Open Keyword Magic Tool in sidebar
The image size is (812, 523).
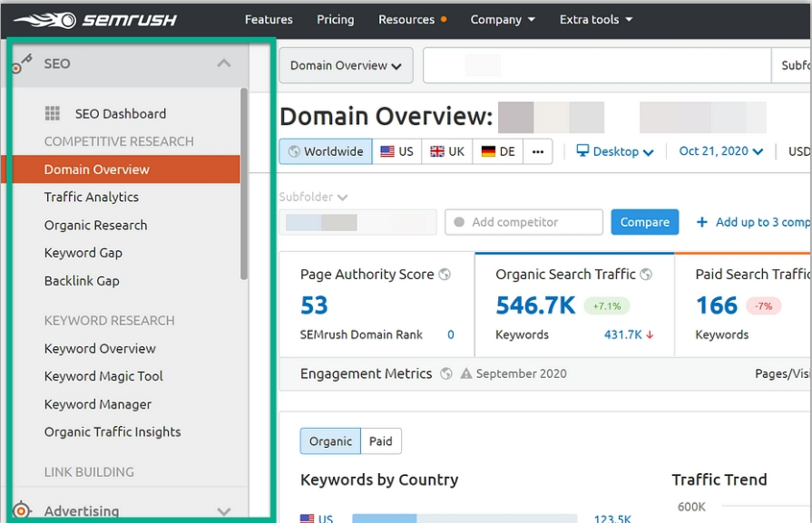pos(103,376)
